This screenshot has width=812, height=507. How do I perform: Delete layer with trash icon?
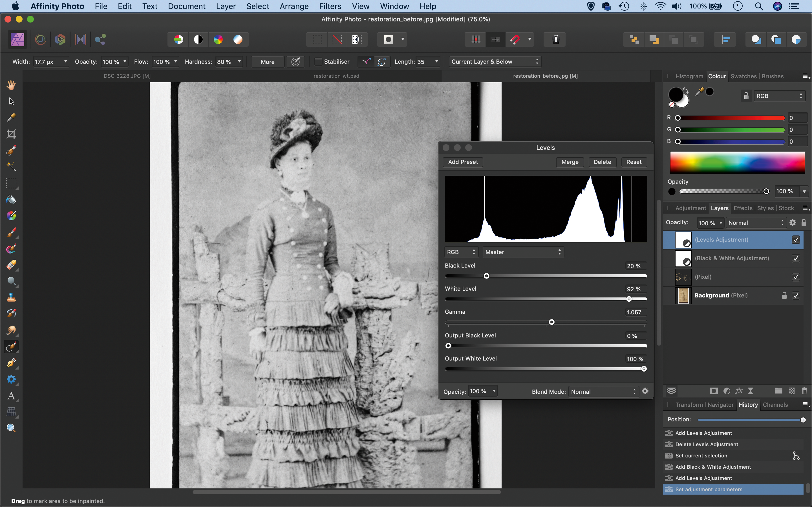804,391
